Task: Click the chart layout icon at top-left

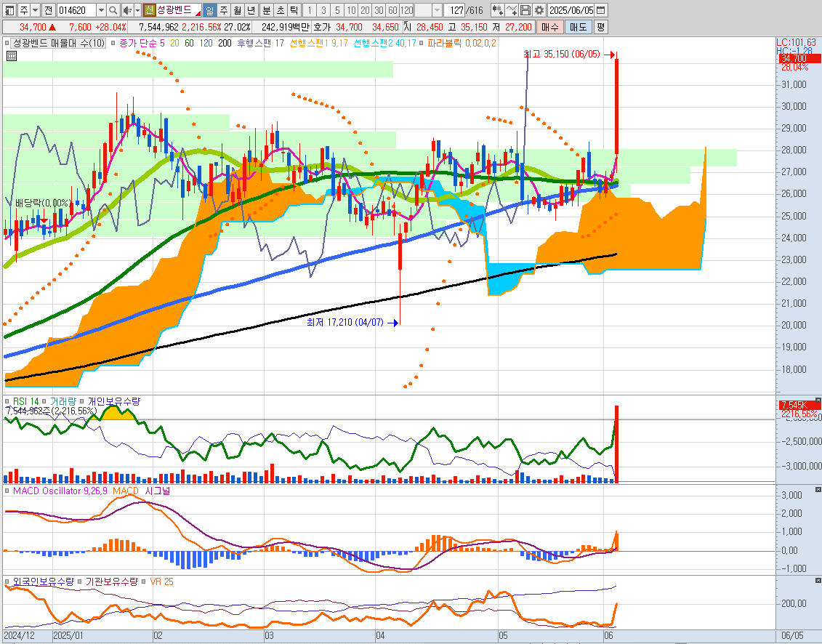Action: (9, 10)
